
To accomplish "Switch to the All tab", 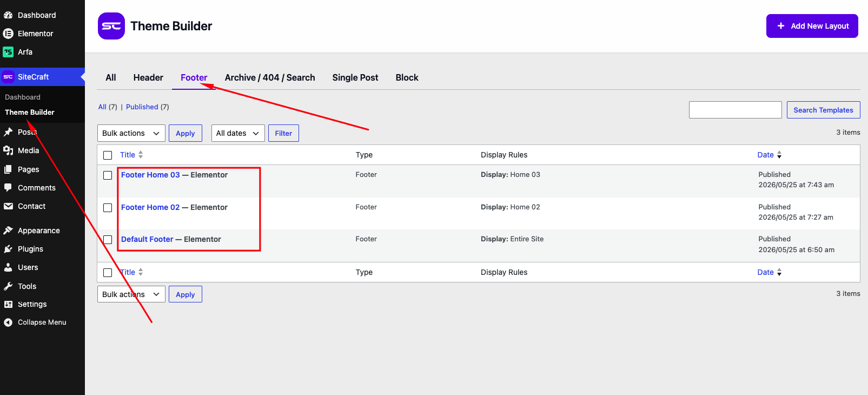I will pyautogui.click(x=111, y=77).
